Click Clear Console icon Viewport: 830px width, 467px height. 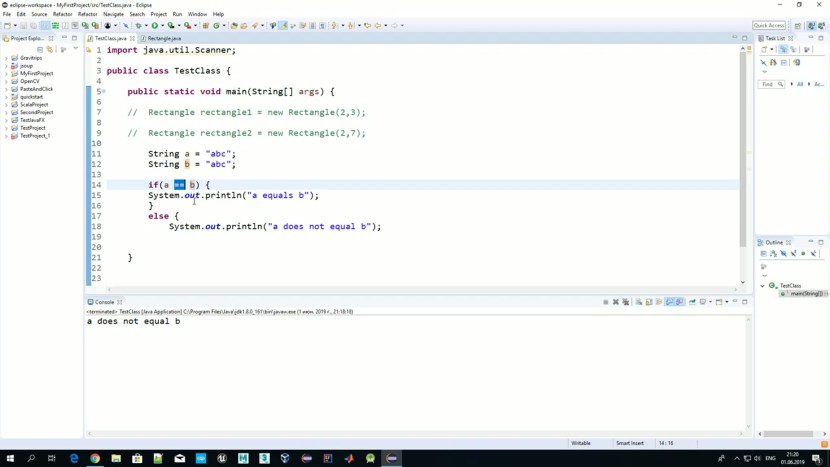(639, 302)
